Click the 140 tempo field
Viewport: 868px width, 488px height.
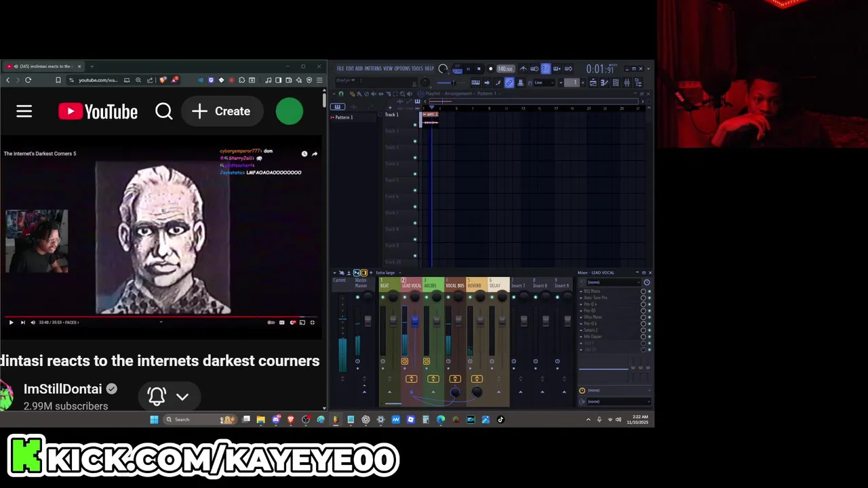[x=506, y=68]
